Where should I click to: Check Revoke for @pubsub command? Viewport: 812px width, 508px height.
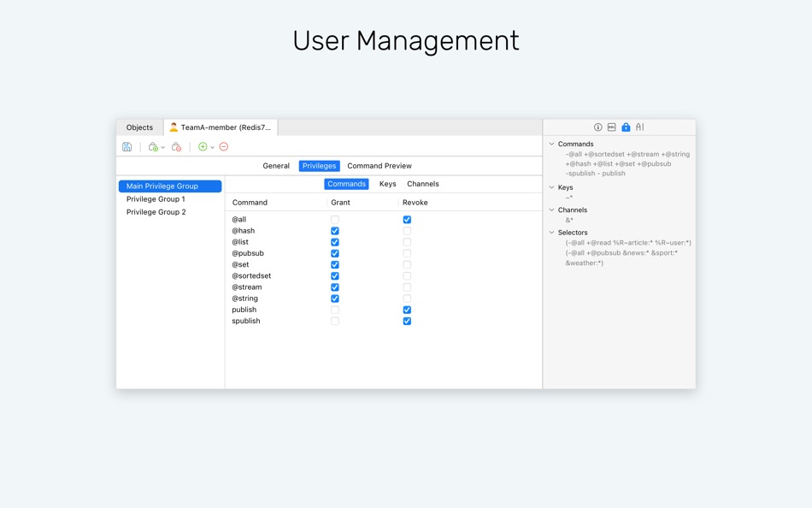point(407,253)
